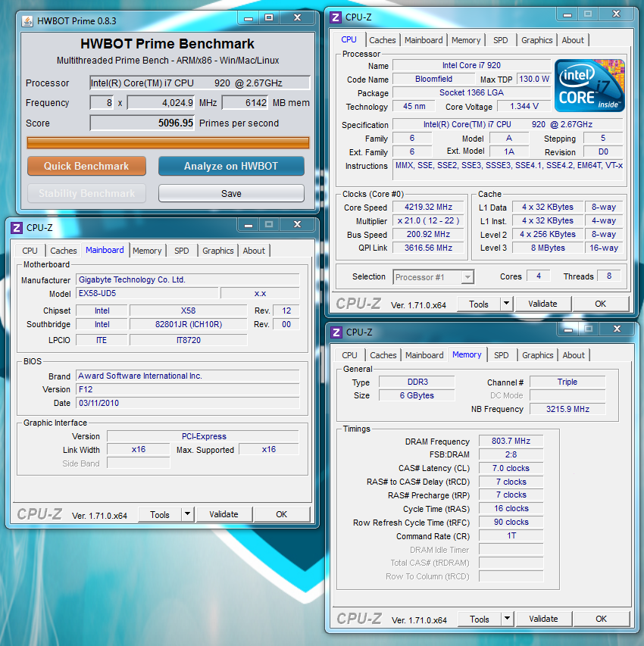644x646 pixels.
Task: Close the CPU-Z Memory window
Action: click(x=617, y=329)
